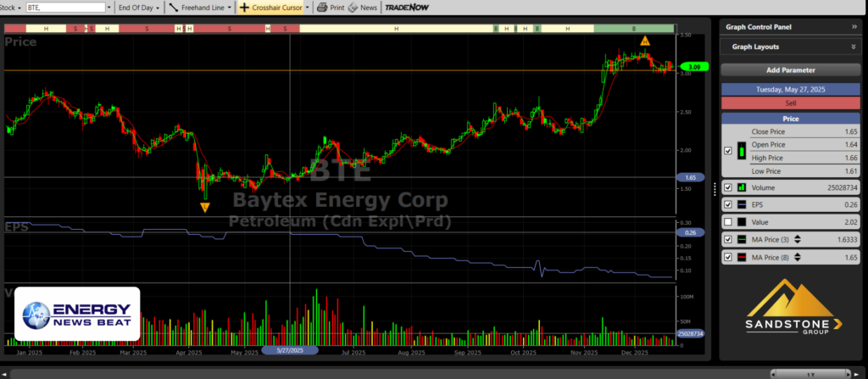Click the Open Price row
Screen dimensions: 868x379
click(x=804, y=145)
